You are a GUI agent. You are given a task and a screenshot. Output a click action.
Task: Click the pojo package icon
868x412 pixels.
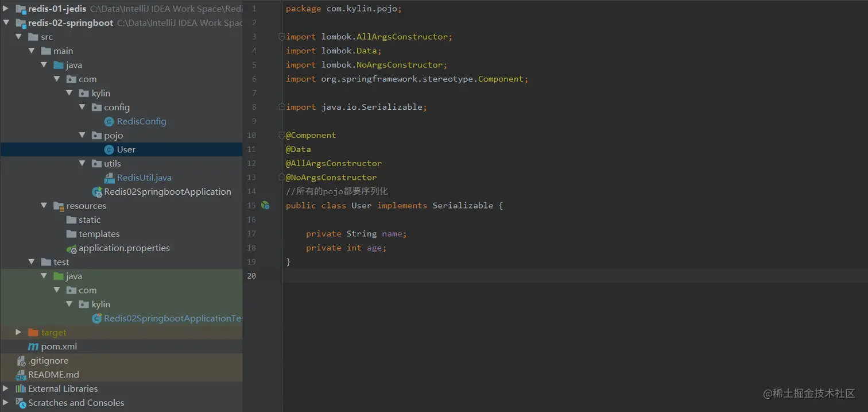click(96, 135)
